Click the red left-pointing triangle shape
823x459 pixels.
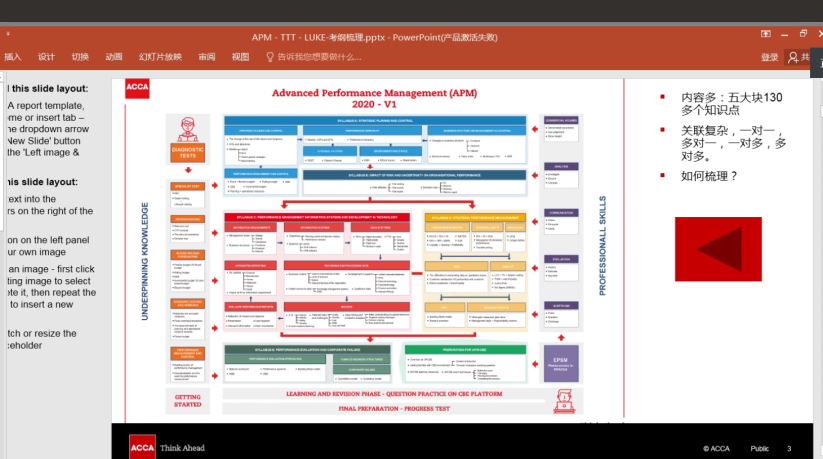point(717,248)
